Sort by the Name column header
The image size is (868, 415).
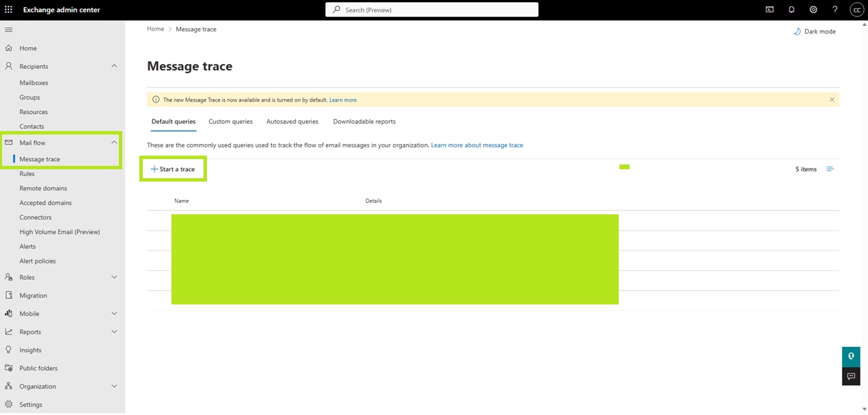point(182,201)
